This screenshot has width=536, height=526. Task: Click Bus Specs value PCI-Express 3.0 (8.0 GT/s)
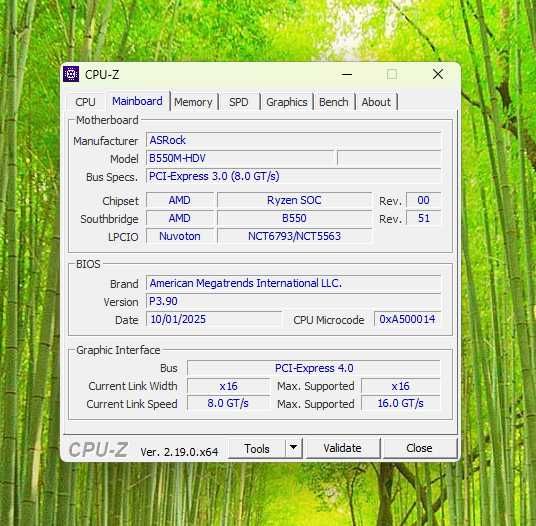(x=293, y=176)
